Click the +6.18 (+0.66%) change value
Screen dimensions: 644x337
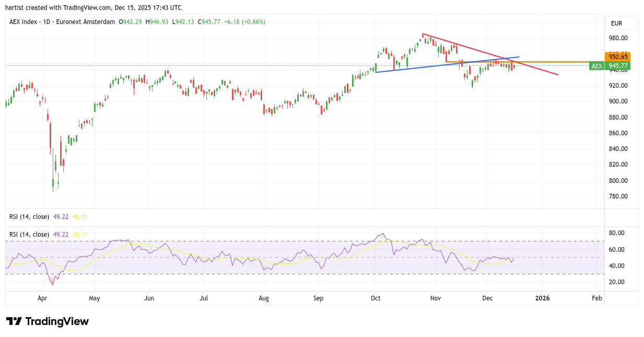coord(244,22)
